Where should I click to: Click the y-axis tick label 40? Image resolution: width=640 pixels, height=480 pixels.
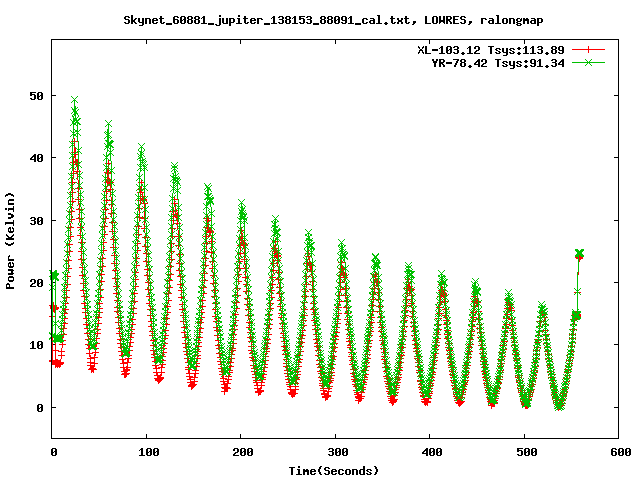[x=37, y=158]
